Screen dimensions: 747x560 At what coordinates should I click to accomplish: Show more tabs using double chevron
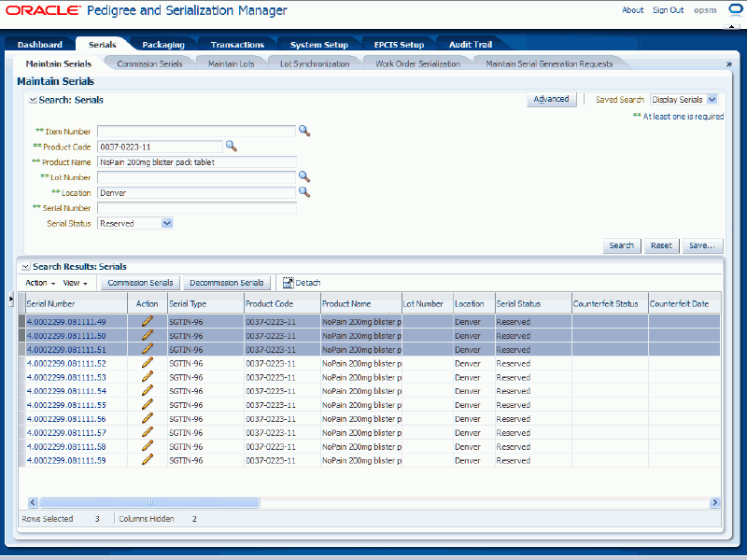tap(729, 63)
